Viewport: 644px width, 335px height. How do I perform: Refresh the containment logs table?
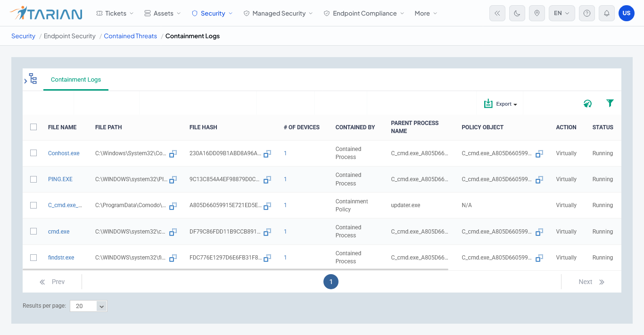point(587,103)
